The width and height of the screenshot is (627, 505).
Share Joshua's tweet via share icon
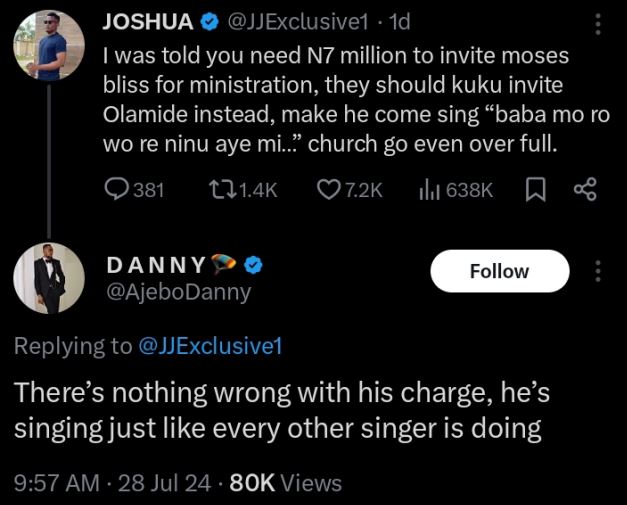tap(585, 189)
